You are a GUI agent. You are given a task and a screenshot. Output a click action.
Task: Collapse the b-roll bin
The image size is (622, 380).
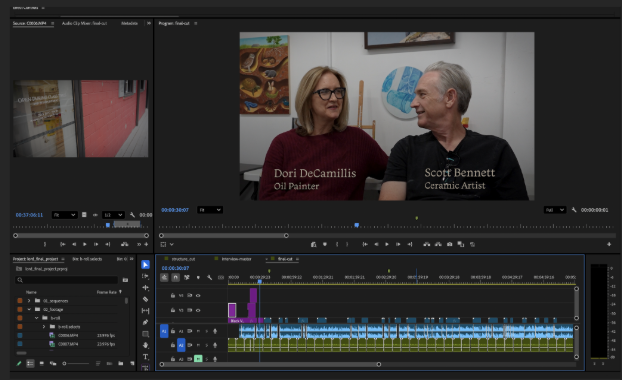[x=36, y=318]
